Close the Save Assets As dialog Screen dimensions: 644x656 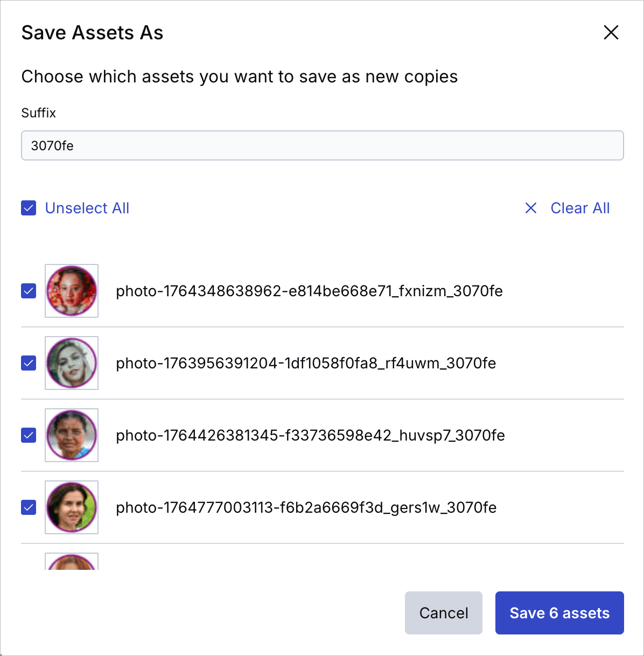[x=611, y=32]
